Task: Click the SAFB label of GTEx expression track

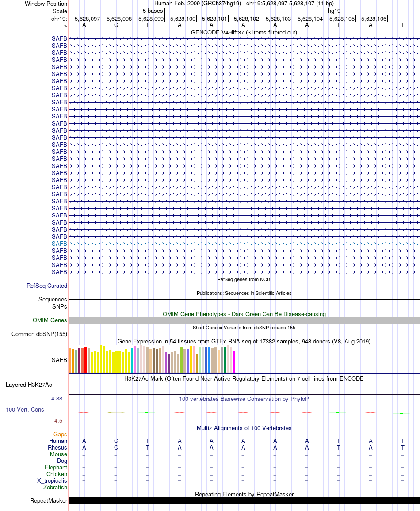Action: 59,360
